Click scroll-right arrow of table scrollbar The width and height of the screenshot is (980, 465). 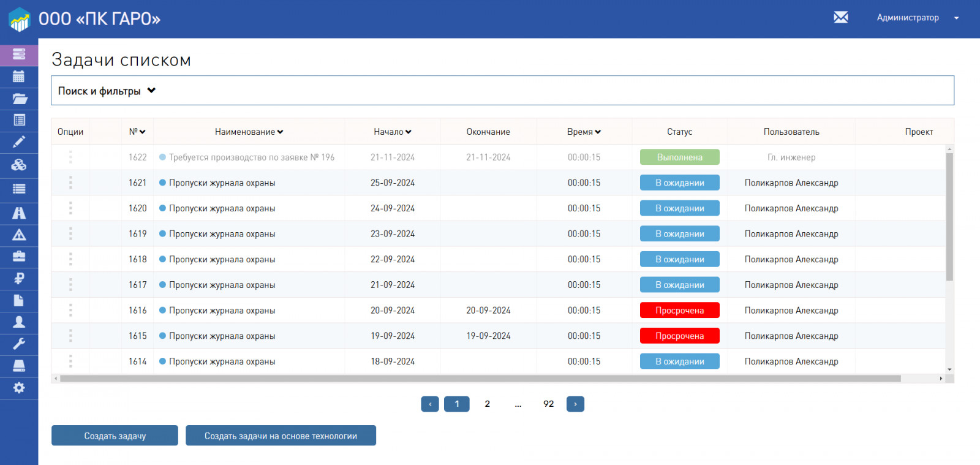(941, 379)
